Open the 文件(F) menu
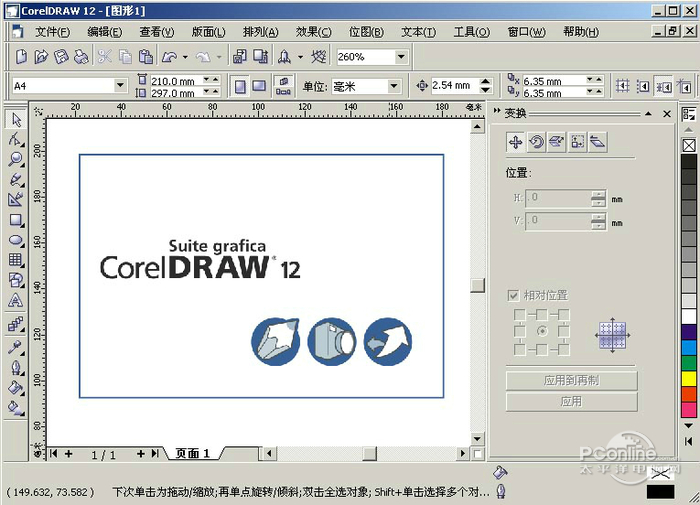Image resolution: width=700 pixels, height=505 pixels. pyautogui.click(x=52, y=32)
